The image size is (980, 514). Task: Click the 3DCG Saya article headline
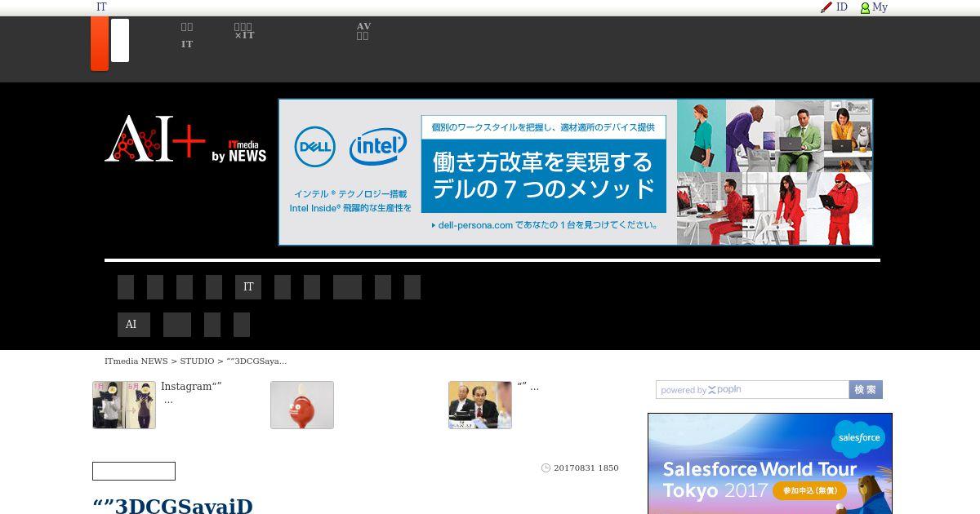[x=173, y=505]
